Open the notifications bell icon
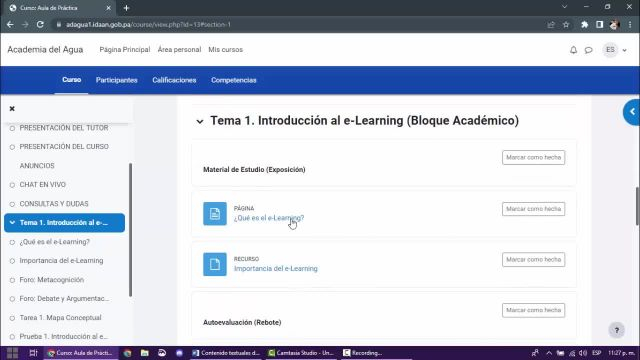This screenshot has height=360, width=640. coord(573,50)
